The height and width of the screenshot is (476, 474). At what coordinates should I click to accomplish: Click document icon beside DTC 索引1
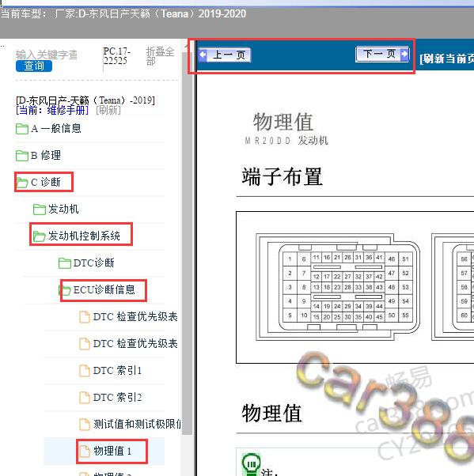click(x=85, y=370)
